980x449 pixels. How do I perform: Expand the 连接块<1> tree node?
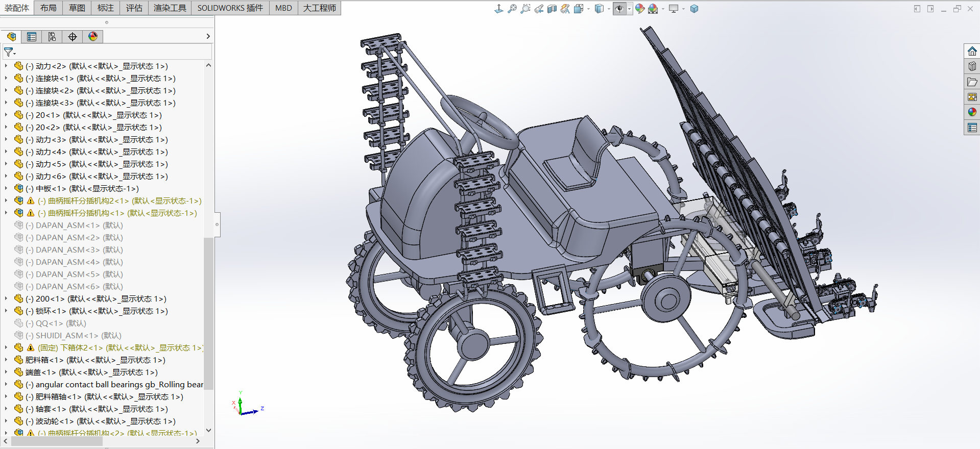6,78
